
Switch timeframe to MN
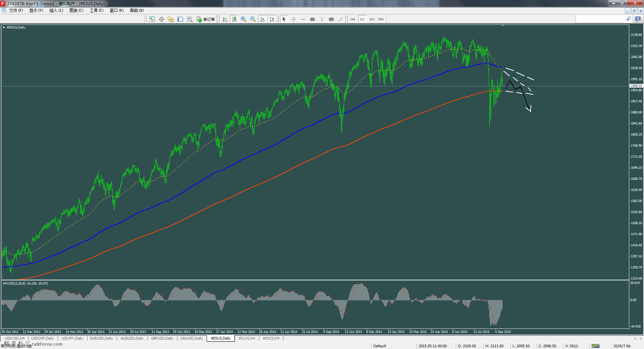pos(381,19)
